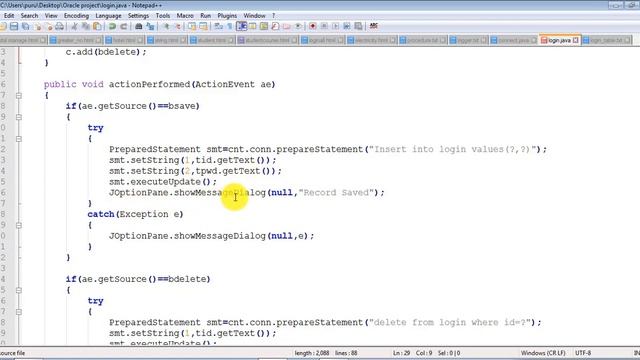Collapse the actionPerformed method fold marker
The height and width of the screenshot is (360, 640).
[19, 96]
